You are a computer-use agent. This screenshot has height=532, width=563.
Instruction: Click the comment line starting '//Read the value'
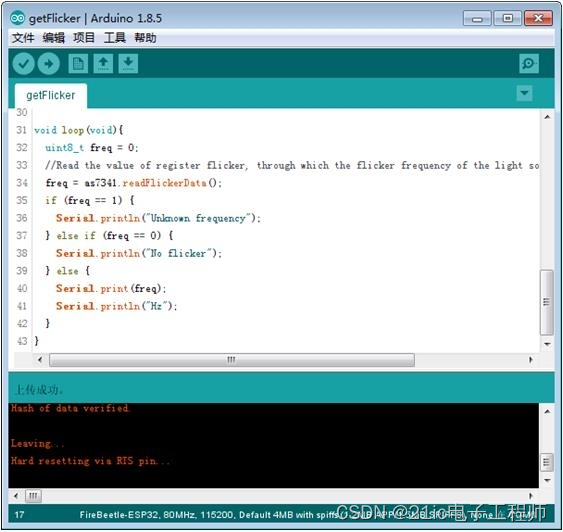coord(292,165)
